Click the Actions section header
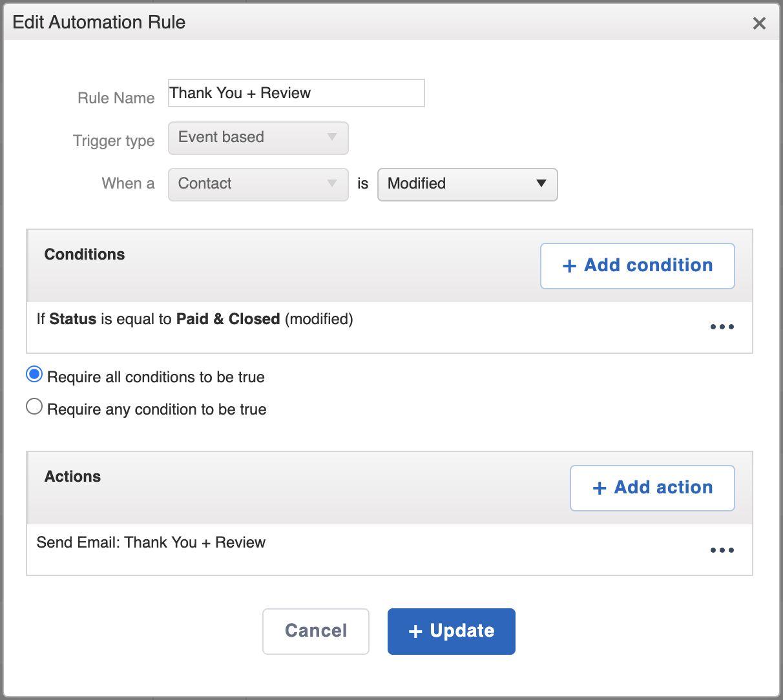Image resolution: width=783 pixels, height=700 pixels. pyautogui.click(x=72, y=477)
